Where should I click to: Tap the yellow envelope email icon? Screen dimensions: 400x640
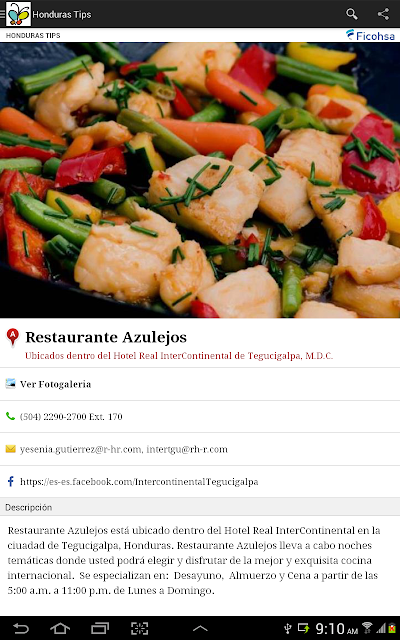tap(11, 449)
